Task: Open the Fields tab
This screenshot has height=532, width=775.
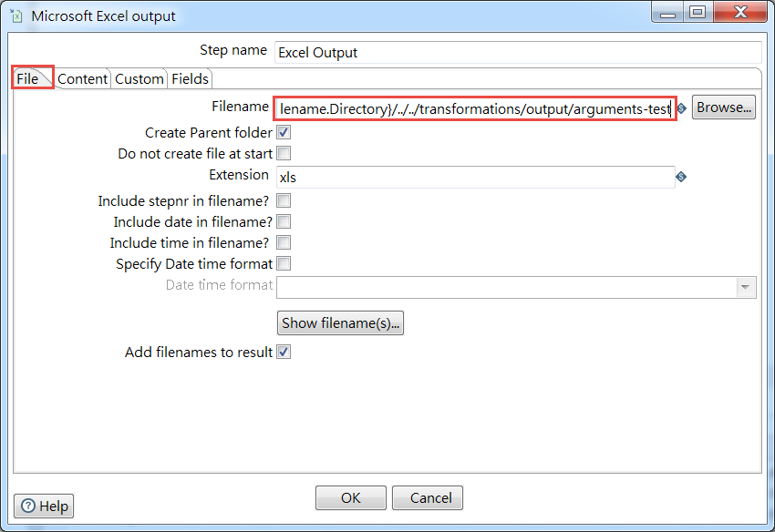Action: 190,78
